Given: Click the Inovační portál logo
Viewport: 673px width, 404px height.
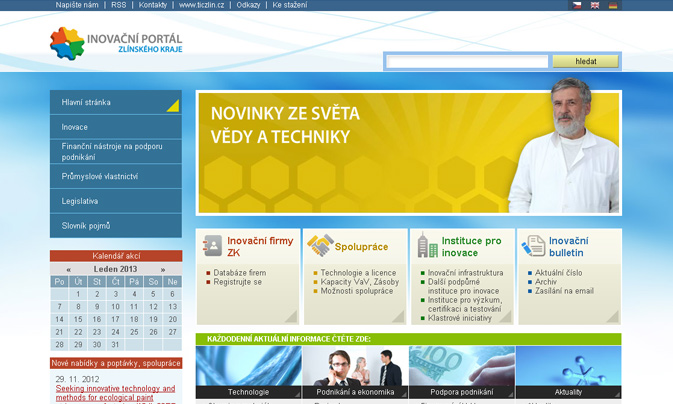Looking at the screenshot, I should pos(116,43).
